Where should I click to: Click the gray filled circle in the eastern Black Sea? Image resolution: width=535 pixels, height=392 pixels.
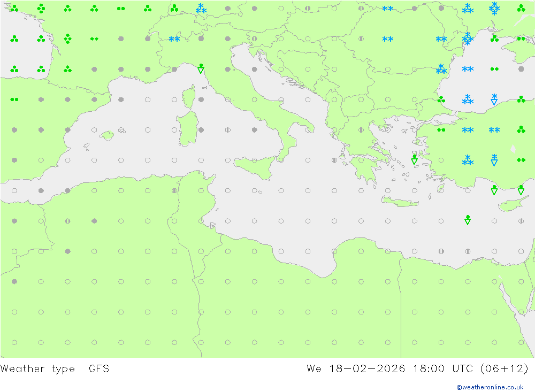coord(521,69)
